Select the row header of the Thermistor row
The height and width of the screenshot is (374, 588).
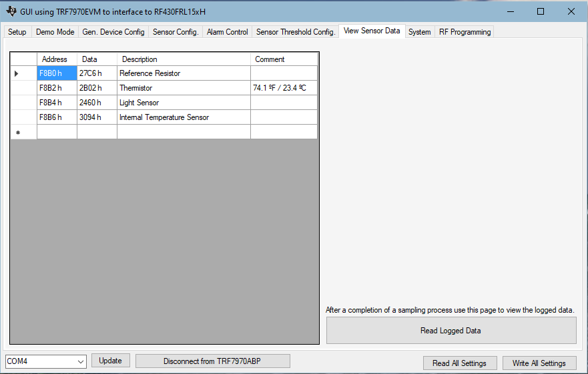23,88
